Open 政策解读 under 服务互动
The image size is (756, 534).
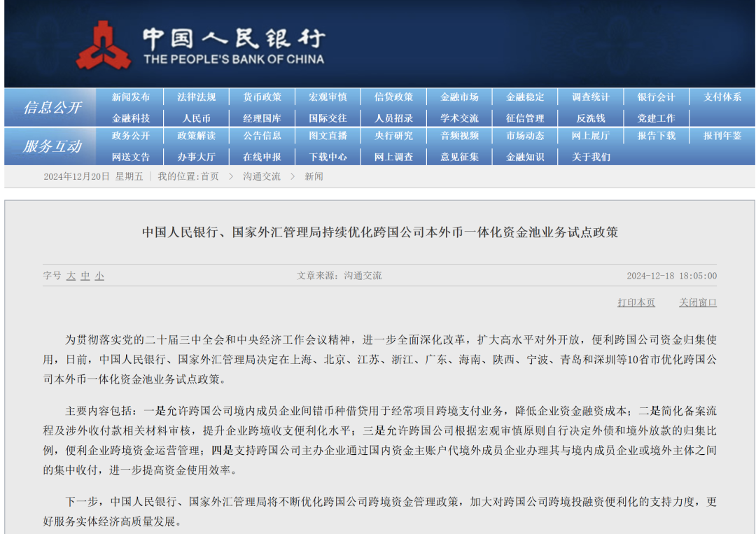coord(197,136)
